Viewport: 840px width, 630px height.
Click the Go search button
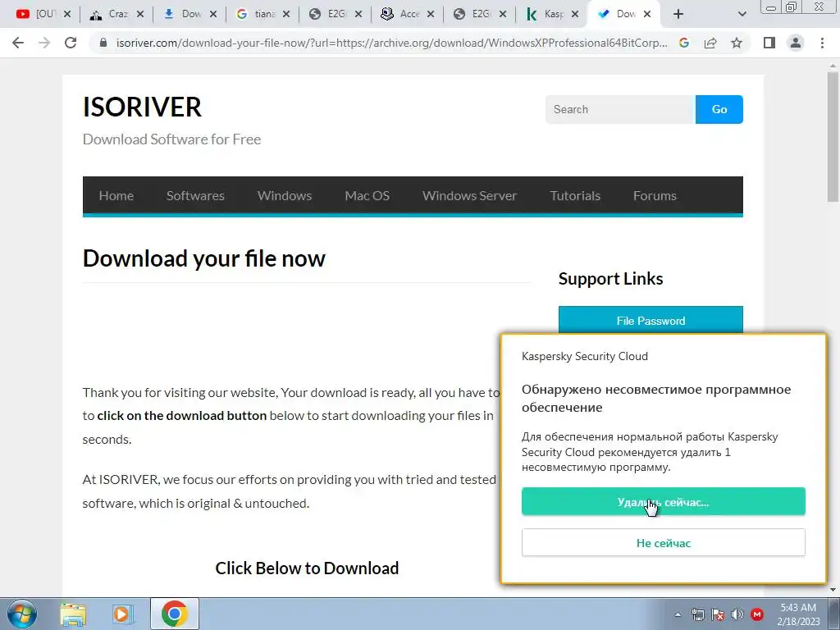[x=719, y=109]
